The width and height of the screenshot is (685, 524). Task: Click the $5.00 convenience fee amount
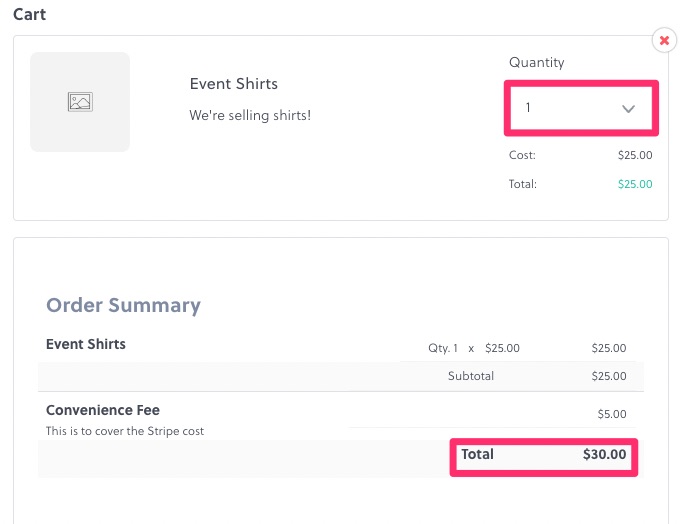[612, 413]
